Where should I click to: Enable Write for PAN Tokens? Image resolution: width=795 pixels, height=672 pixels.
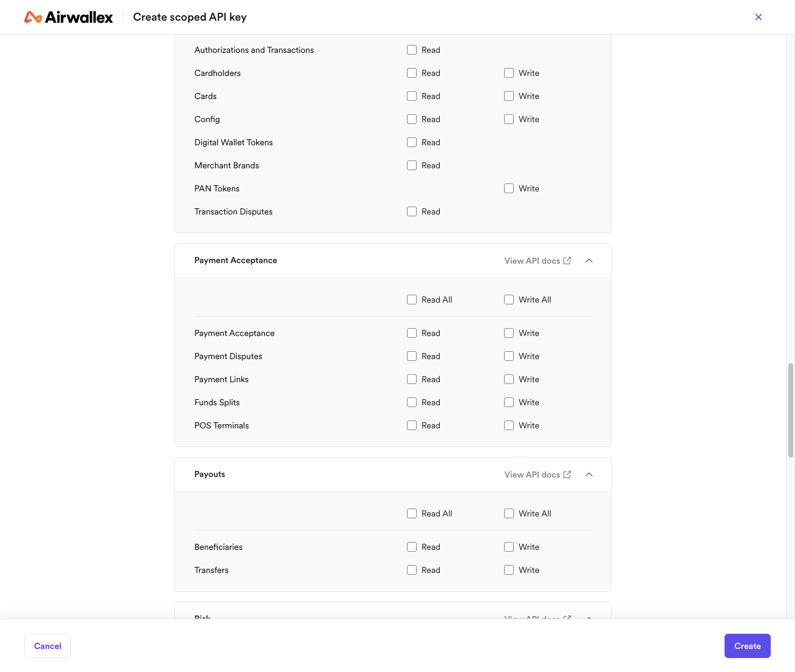tap(509, 188)
